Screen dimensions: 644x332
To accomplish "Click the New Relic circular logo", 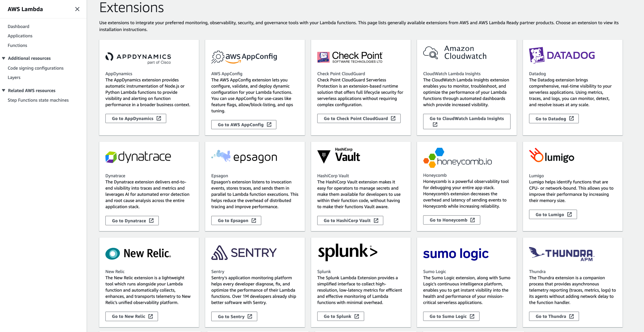I will (x=112, y=254).
